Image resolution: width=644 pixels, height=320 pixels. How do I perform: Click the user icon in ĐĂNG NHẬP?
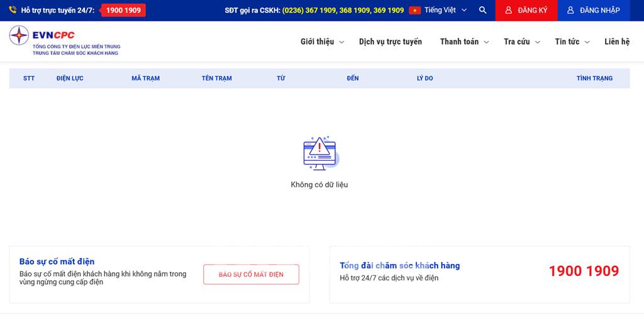pos(570,10)
